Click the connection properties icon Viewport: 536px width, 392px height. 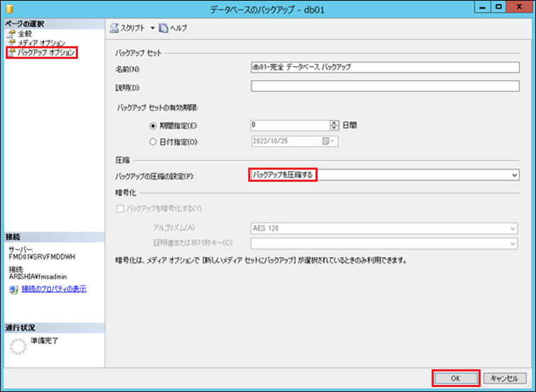13,290
